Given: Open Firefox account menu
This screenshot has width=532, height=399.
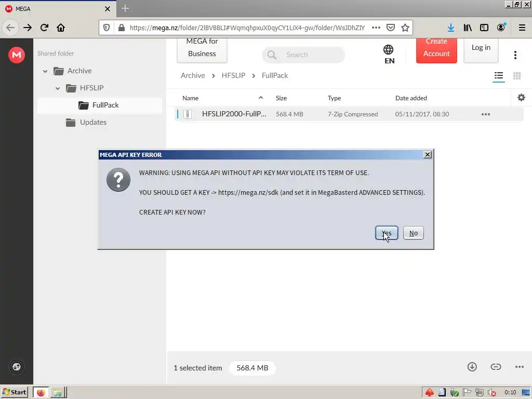Looking at the screenshot, I should [501, 27].
